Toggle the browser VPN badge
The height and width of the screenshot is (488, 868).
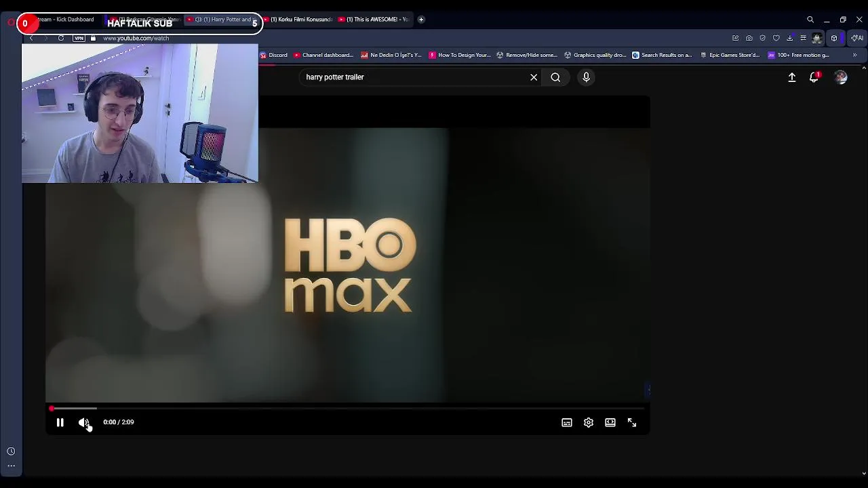coord(79,38)
